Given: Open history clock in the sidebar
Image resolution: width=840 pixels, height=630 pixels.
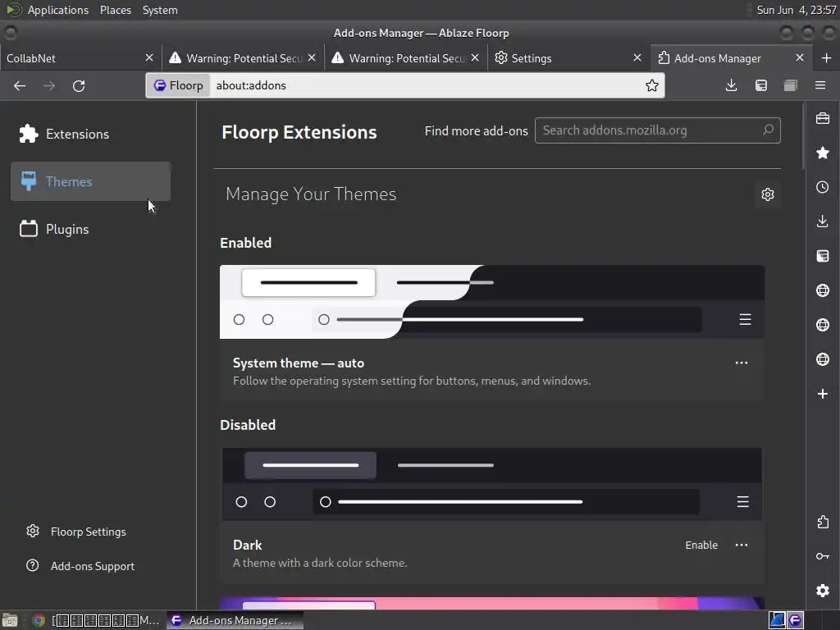Looking at the screenshot, I should (x=823, y=187).
